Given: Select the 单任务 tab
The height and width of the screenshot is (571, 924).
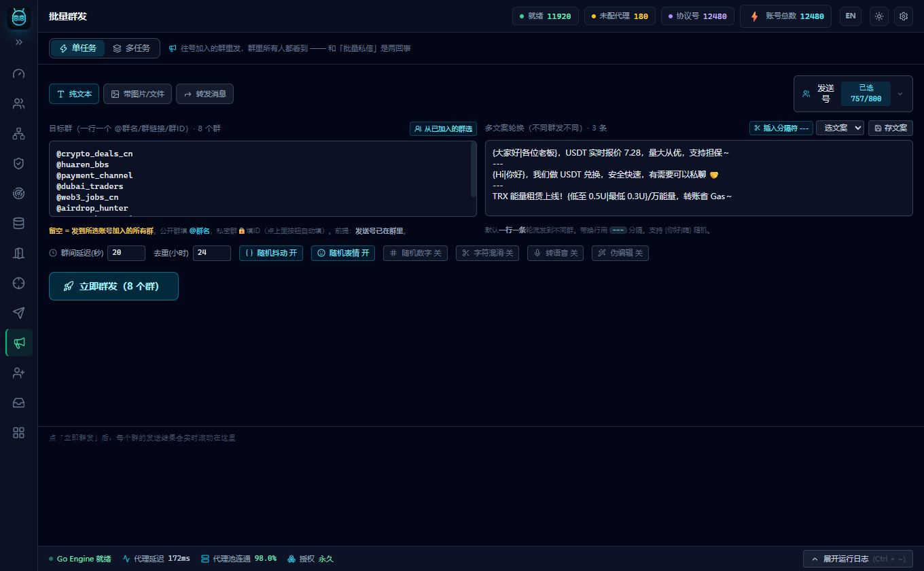Looking at the screenshot, I should click(78, 48).
